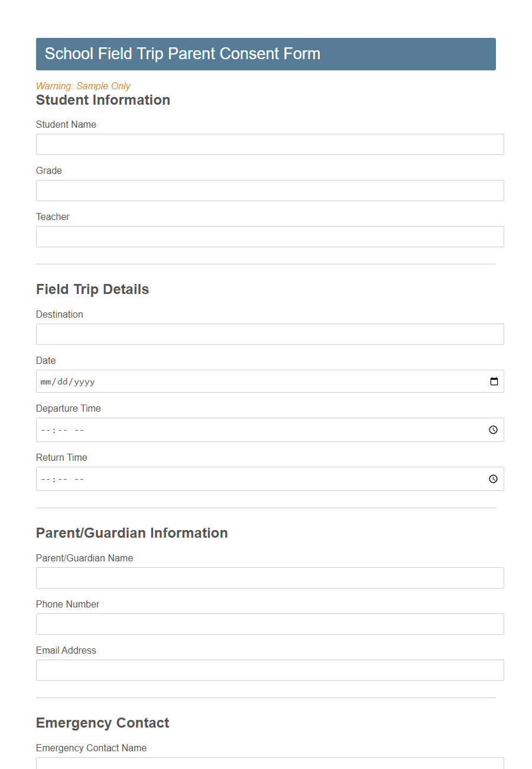
Task: Click the Date input showing mm/dd/yyyy
Action: tap(236, 382)
